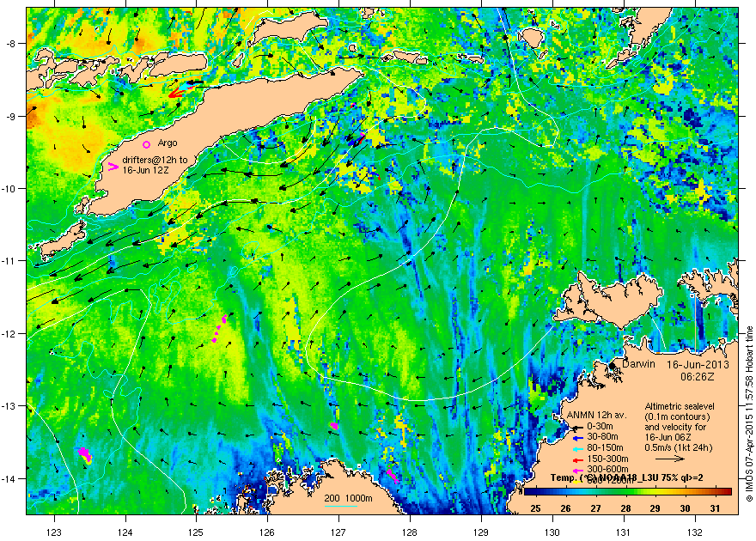
Task: Click longitude axis label 132
Action: [695, 532]
